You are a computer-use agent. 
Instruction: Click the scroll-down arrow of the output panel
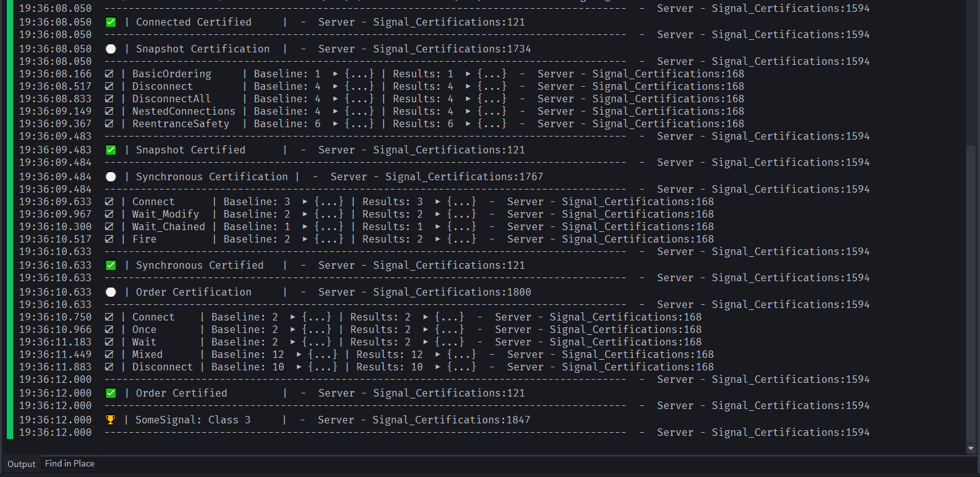click(x=971, y=448)
